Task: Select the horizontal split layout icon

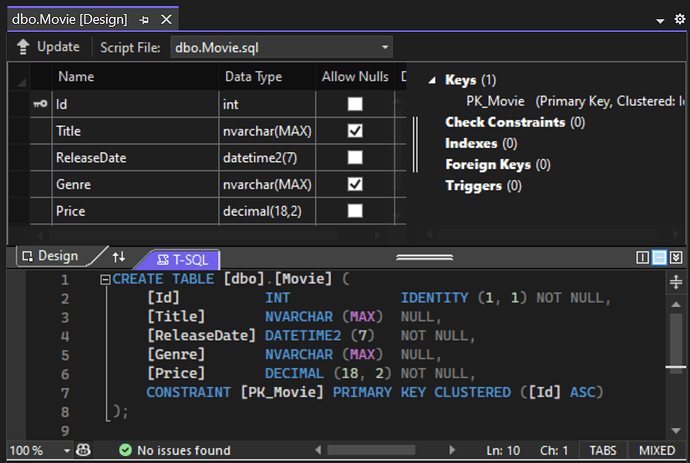Action: pyautogui.click(x=659, y=257)
